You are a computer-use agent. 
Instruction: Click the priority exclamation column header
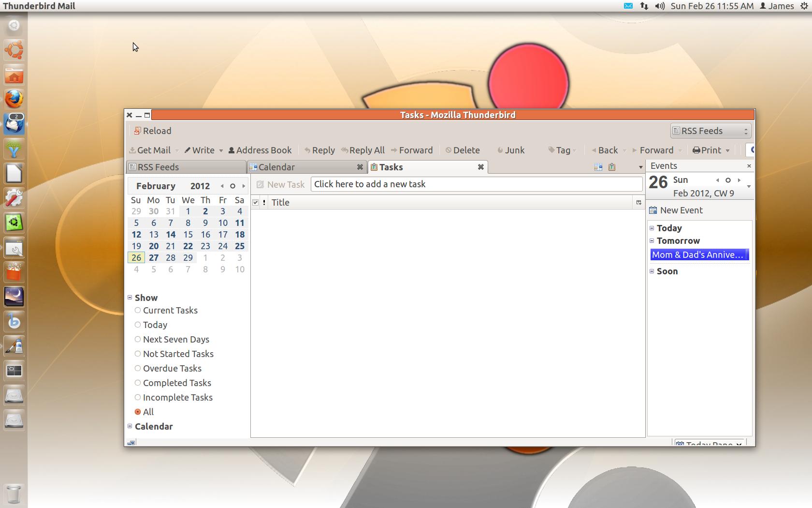[x=264, y=203]
